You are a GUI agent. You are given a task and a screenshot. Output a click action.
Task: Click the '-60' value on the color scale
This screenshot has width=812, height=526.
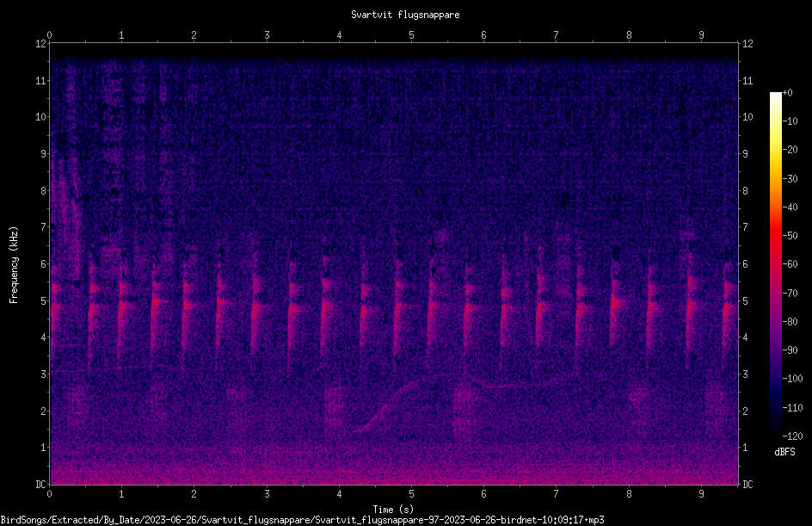point(790,264)
